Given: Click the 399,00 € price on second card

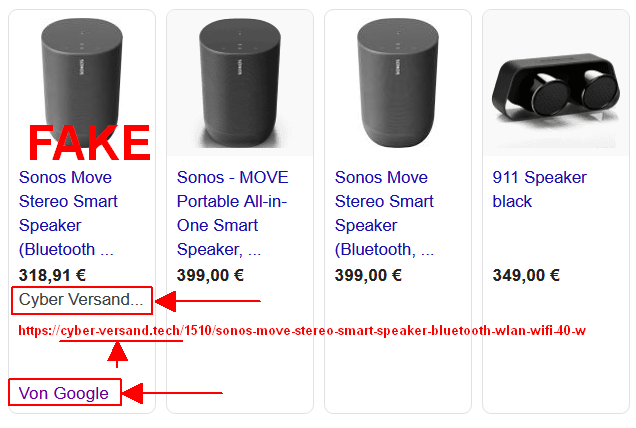Looking at the screenshot, I should 210,275.
